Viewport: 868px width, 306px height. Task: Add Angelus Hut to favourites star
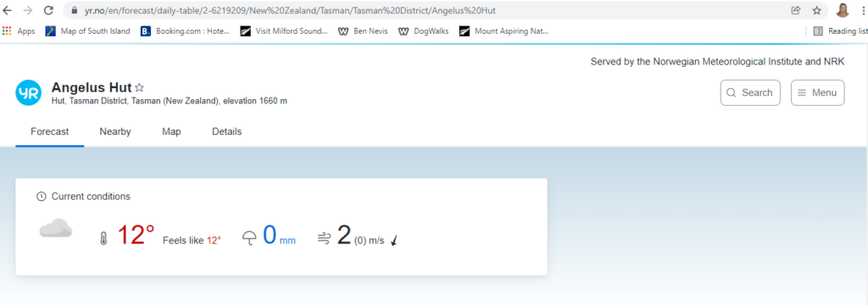[x=140, y=87]
